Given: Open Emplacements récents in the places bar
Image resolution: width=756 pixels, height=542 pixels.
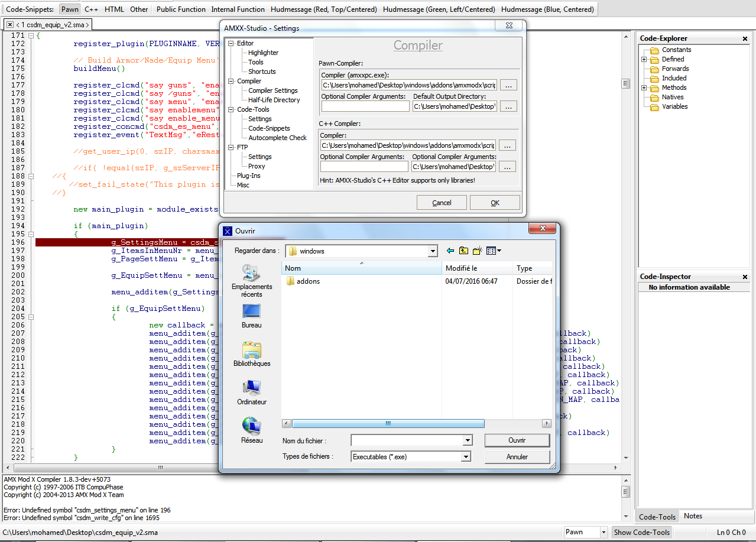Looking at the screenshot, I should point(252,281).
